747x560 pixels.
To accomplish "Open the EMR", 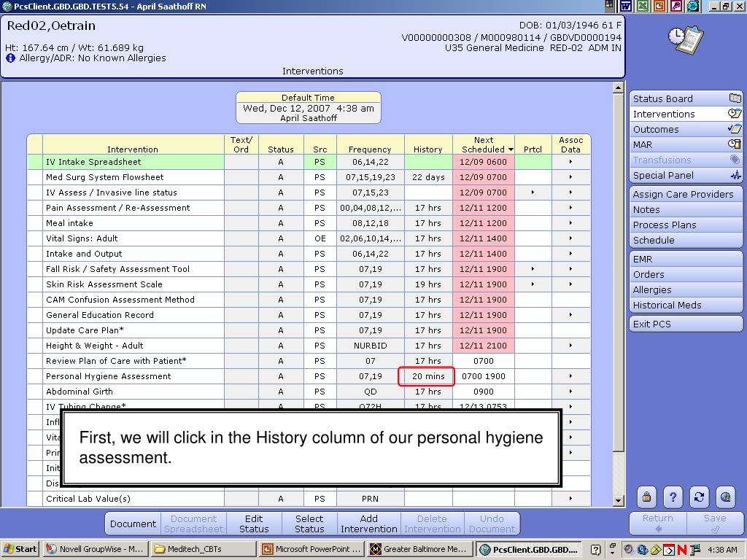I will click(686, 259).
